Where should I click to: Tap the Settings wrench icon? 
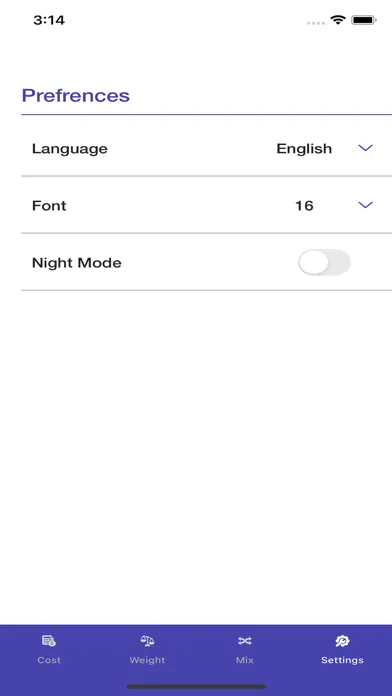point(342,641)
